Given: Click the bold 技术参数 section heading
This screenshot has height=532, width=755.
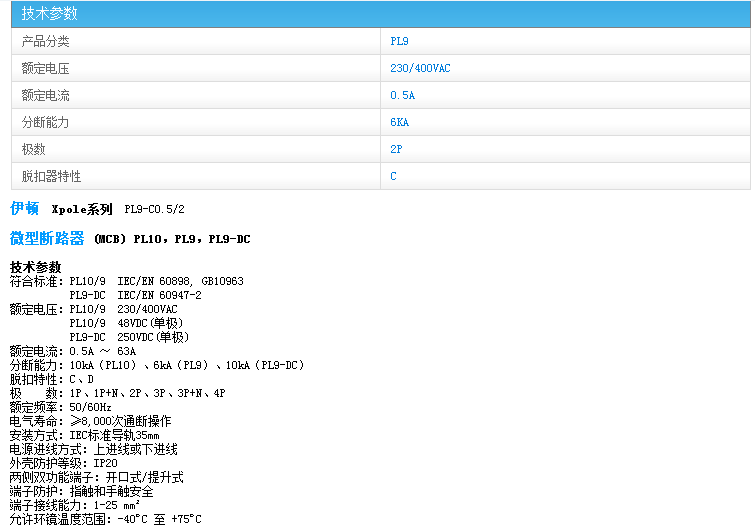Looking at the screenshot, I should point(35,267).
